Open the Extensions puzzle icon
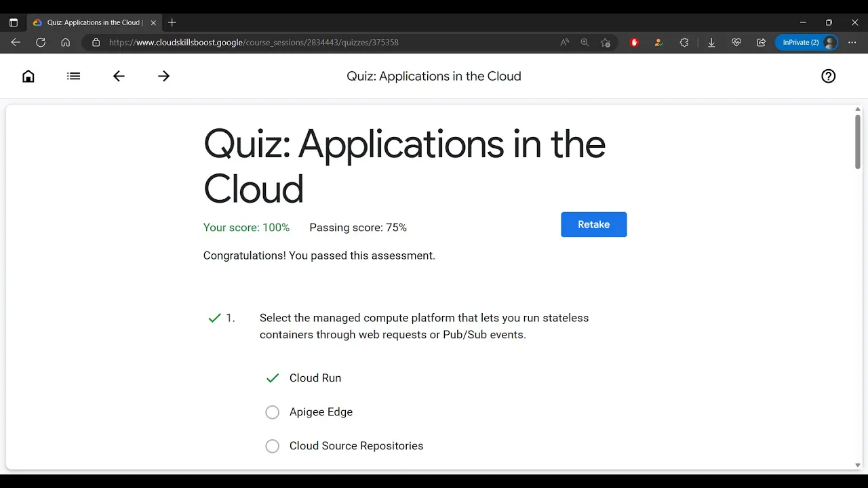868x488 pixels. (x=684, y=42)
